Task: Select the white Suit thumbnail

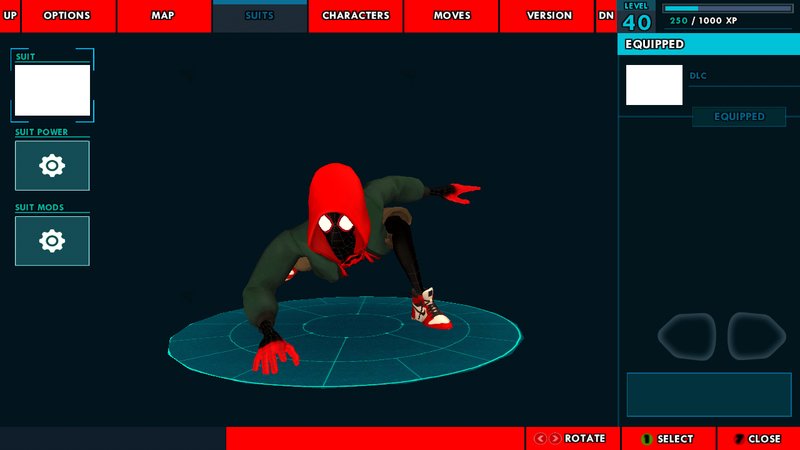Action: pyautogui.click(x=52, y=90)
